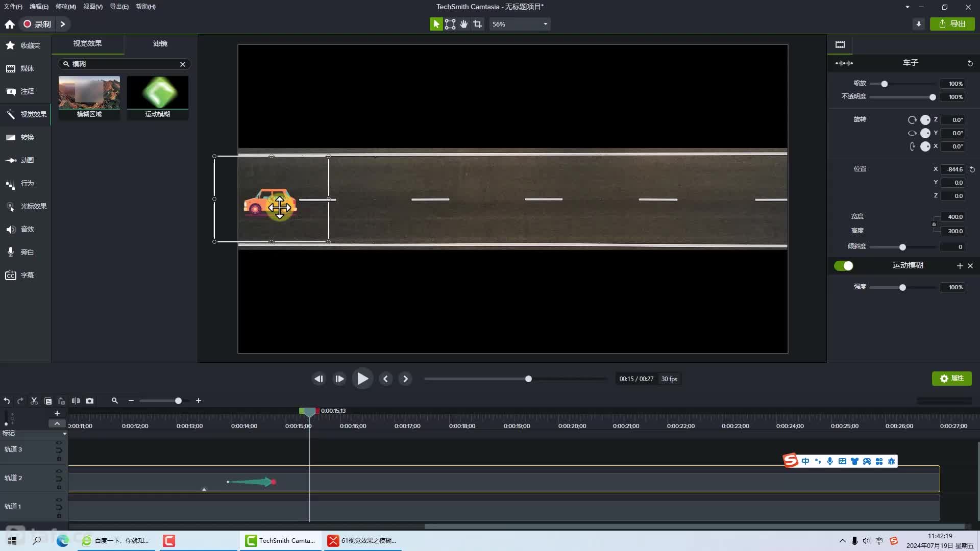Open the Animations (动画) panel
This screenshot has height=551, width=980.
24,160
